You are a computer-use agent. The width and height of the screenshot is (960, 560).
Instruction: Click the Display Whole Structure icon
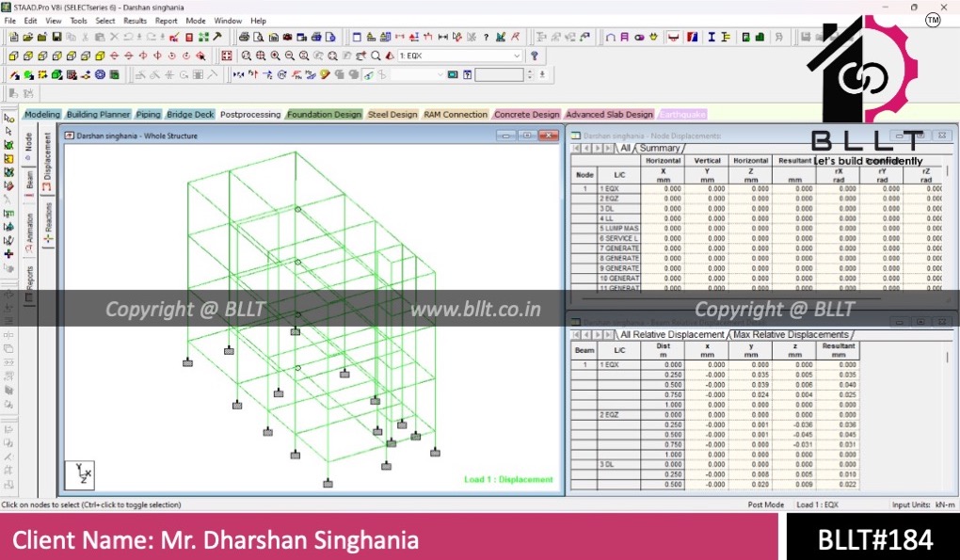coord(227,56)
